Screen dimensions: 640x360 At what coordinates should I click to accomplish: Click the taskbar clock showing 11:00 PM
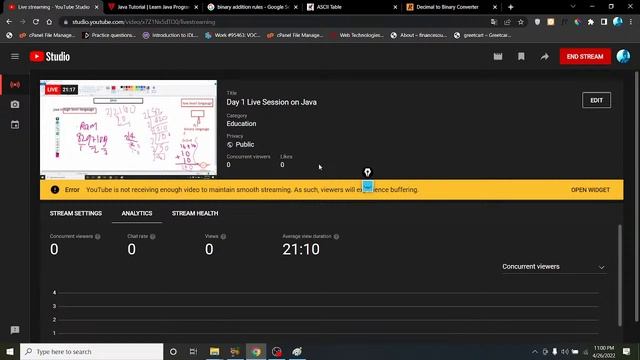pyautogui.click(x=604, y=351)
